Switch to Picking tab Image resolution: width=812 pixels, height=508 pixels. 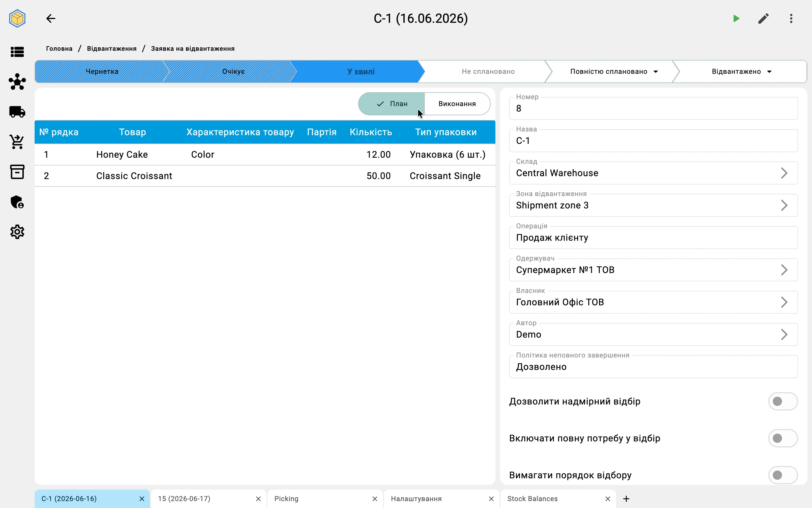(x=325, y=498)
